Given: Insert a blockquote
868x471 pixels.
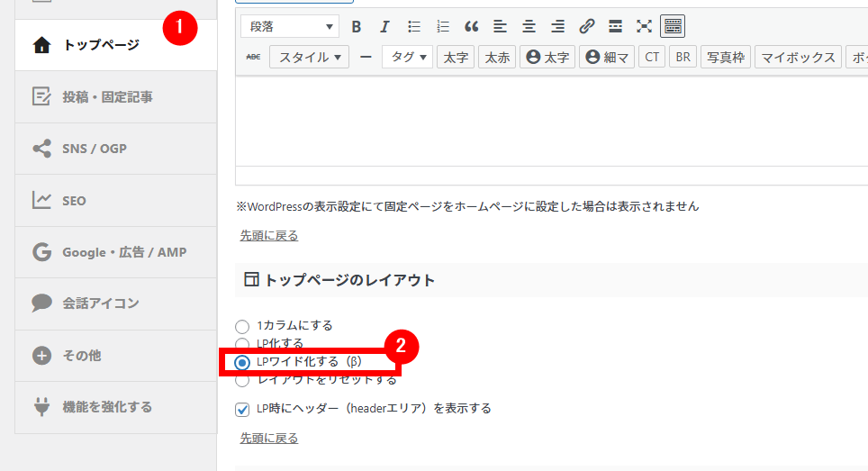Looking at the screenshot, I should 471,26.
